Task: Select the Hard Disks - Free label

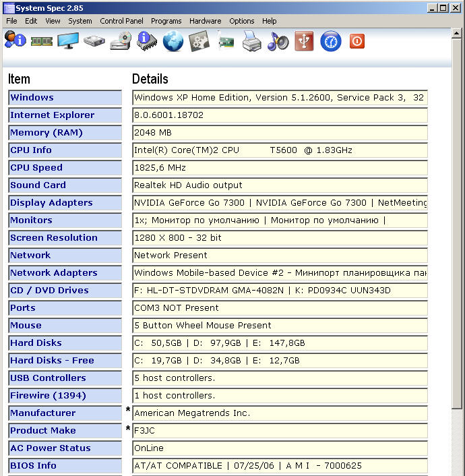Action: click(x=65, y=361)
